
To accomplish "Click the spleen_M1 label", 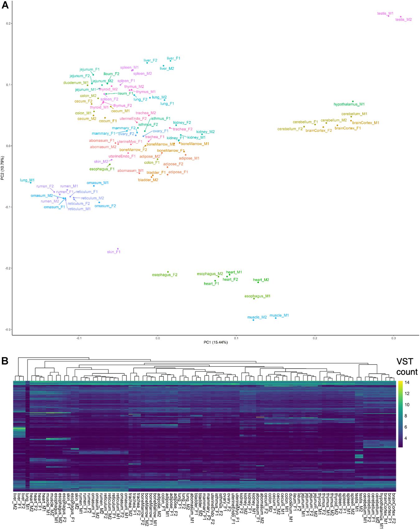I will (x=129, y=67).
